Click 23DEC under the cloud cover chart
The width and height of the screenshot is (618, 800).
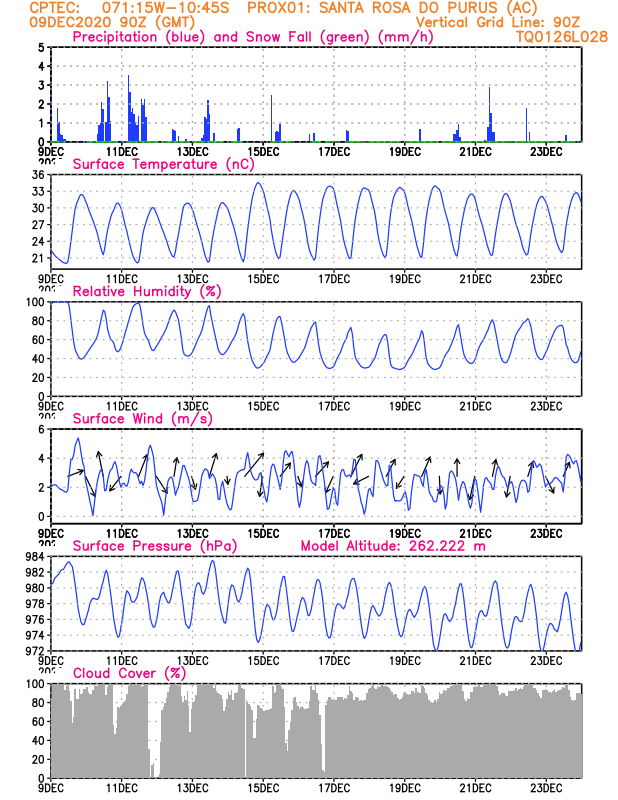click(546, 788)
